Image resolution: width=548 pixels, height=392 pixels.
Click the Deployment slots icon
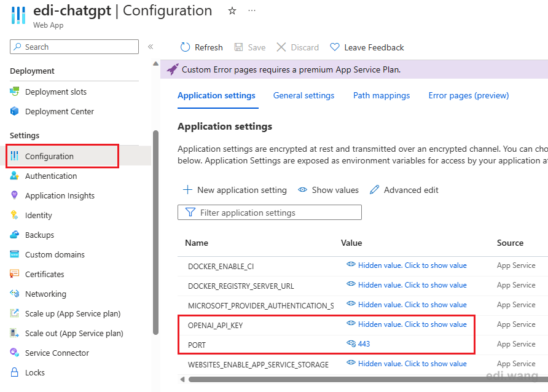(x=14, y=92)
